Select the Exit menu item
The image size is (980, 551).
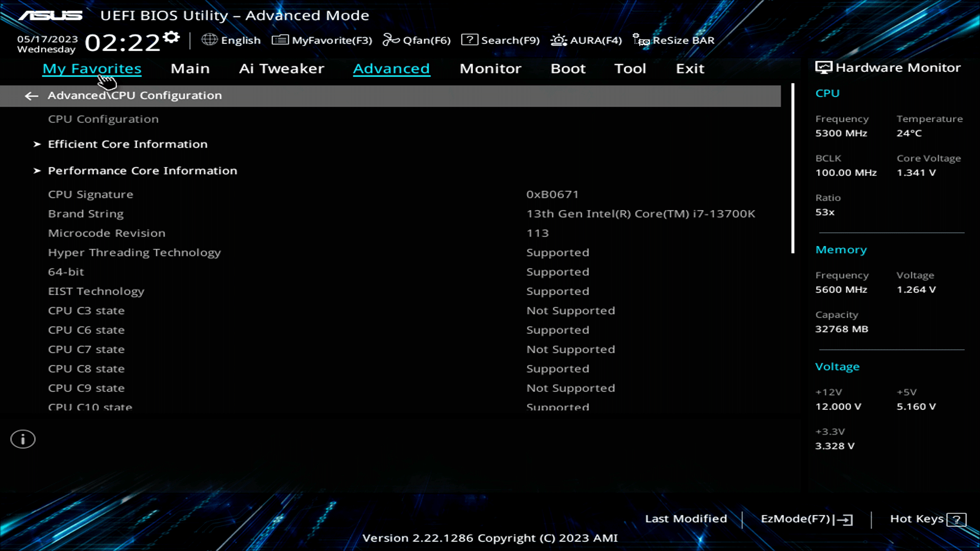(690, 68)
